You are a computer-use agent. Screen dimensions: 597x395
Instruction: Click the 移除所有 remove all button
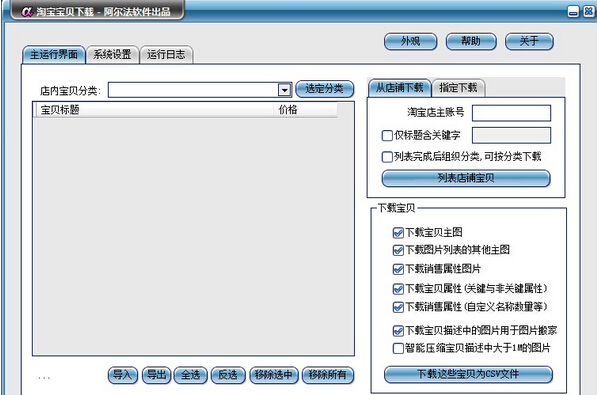point(328,375)
